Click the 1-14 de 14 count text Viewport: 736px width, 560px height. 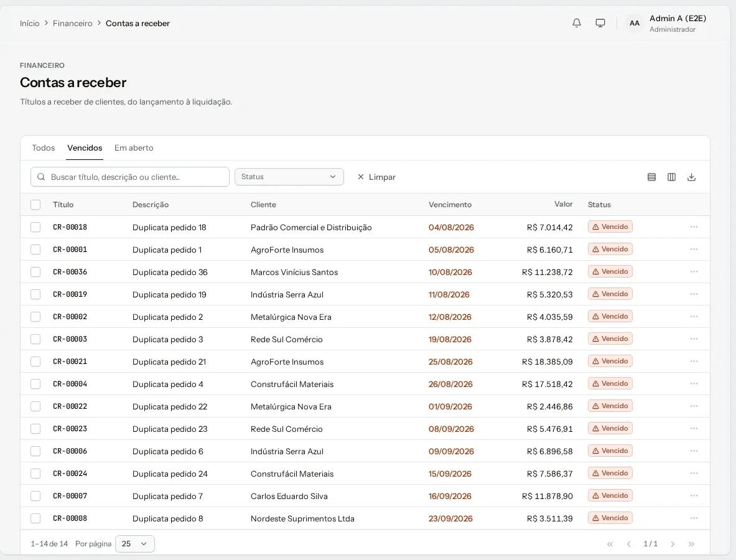[x=49, y=544]
